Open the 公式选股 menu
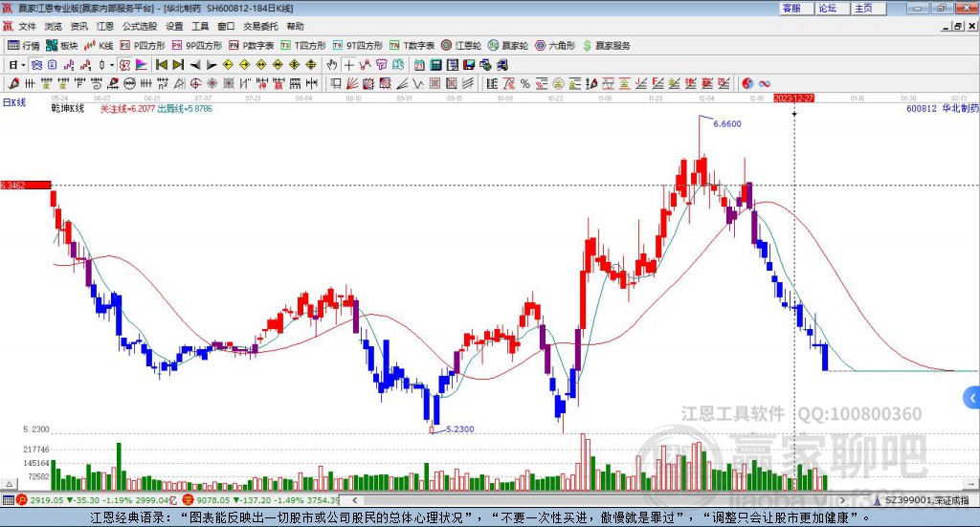This screenshot has height=527, width=980. (x=140, y=26)
